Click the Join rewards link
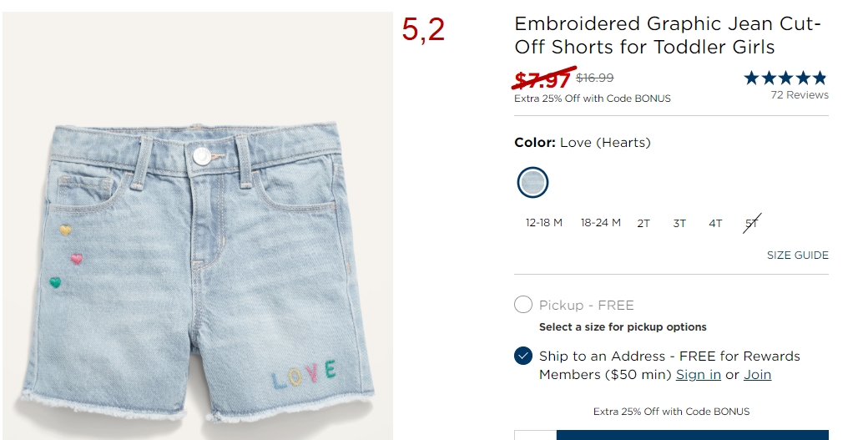This screenshot has width=868, height=440. click(757, 375)
